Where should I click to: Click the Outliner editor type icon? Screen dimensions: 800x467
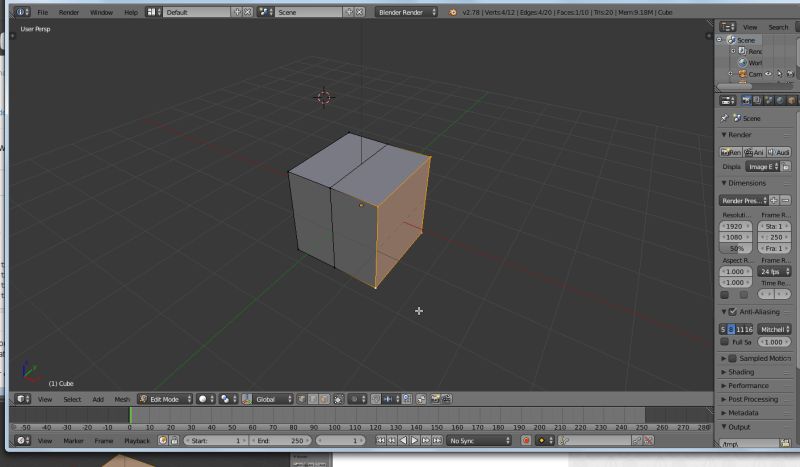[728, 27]
